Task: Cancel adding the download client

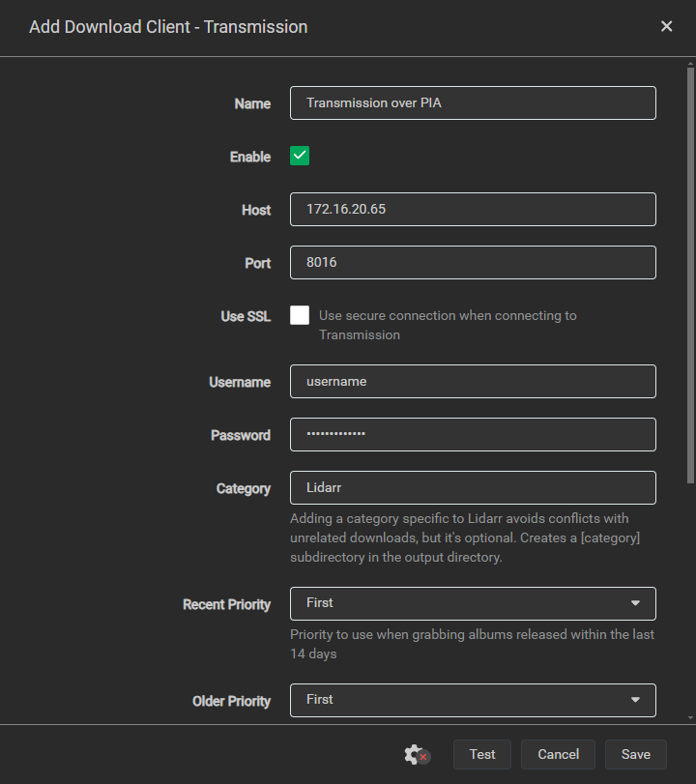Action: (x=558, y=754)
